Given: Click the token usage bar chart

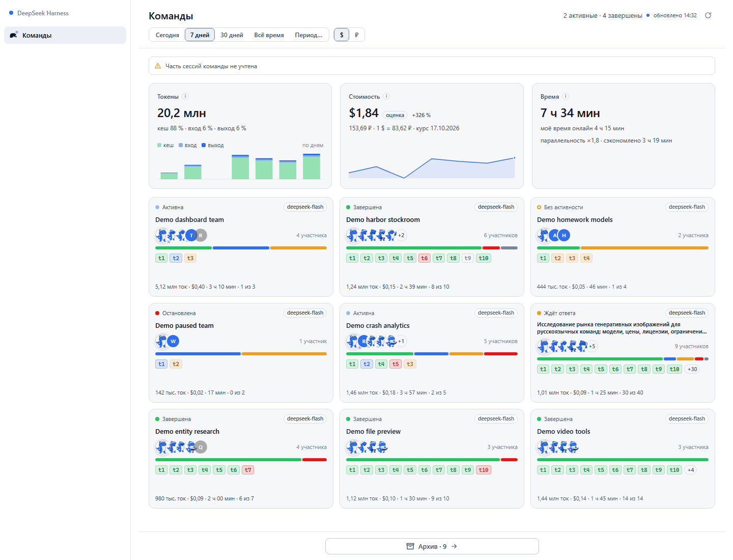Looking at the screenshot, I should 240,166.
